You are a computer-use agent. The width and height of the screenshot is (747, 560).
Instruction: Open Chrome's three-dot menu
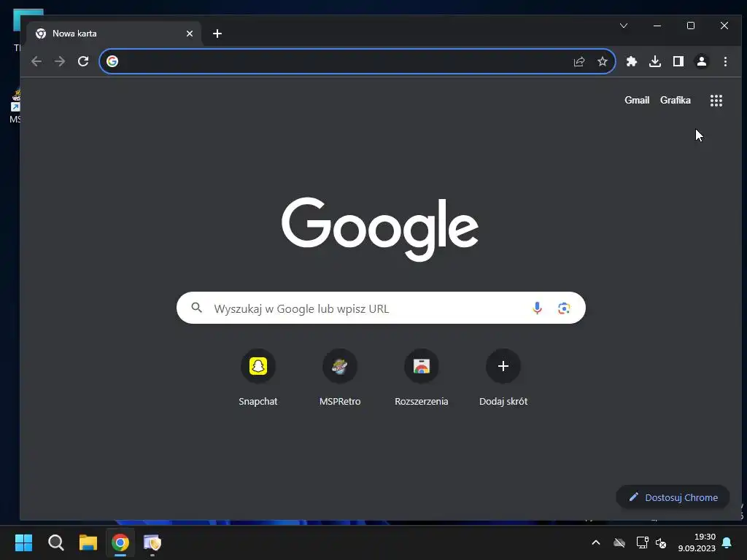725,61
